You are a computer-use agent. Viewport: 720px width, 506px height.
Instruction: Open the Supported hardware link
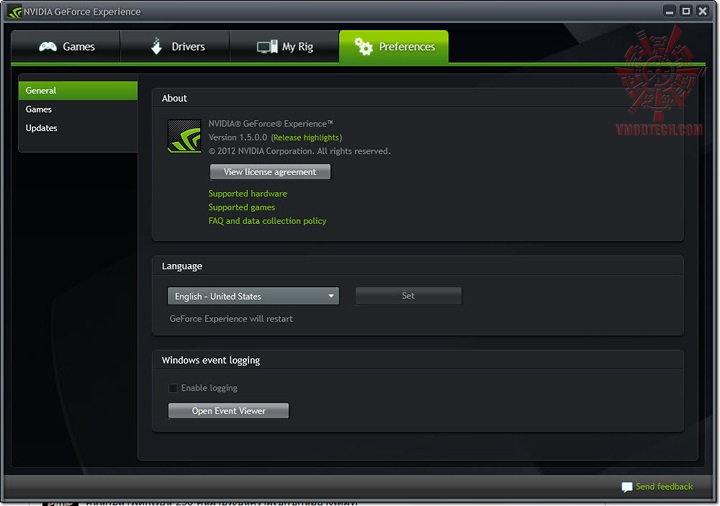pos(248,193)
